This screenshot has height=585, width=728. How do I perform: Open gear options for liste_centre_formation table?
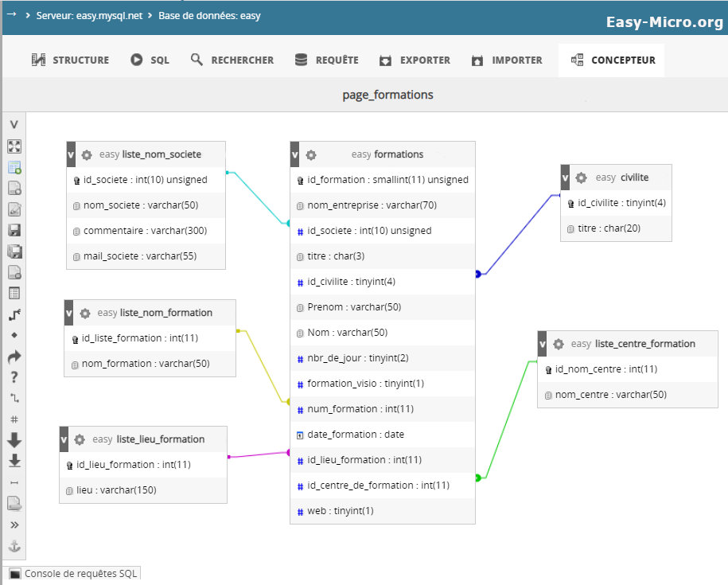[x=559, y=344]
